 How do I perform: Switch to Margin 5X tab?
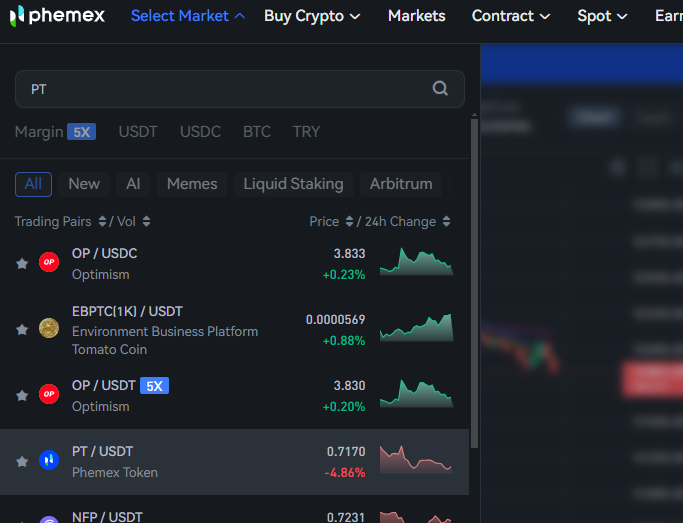coord(55,132)
